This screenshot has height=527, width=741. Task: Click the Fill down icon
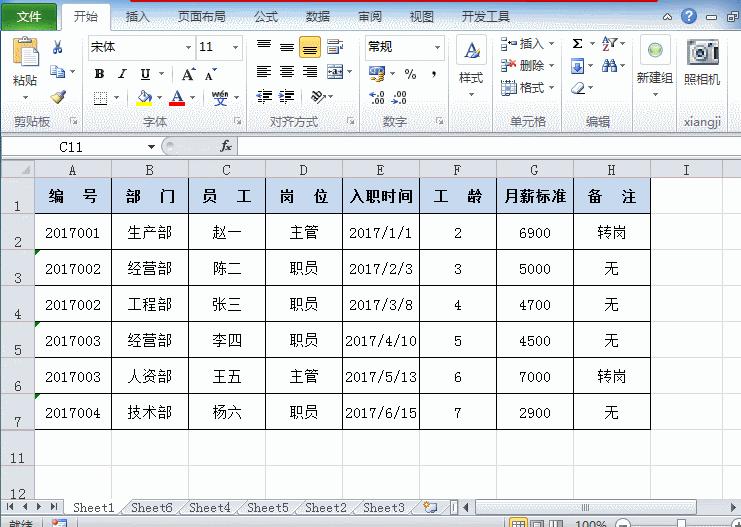coord(577,66)
